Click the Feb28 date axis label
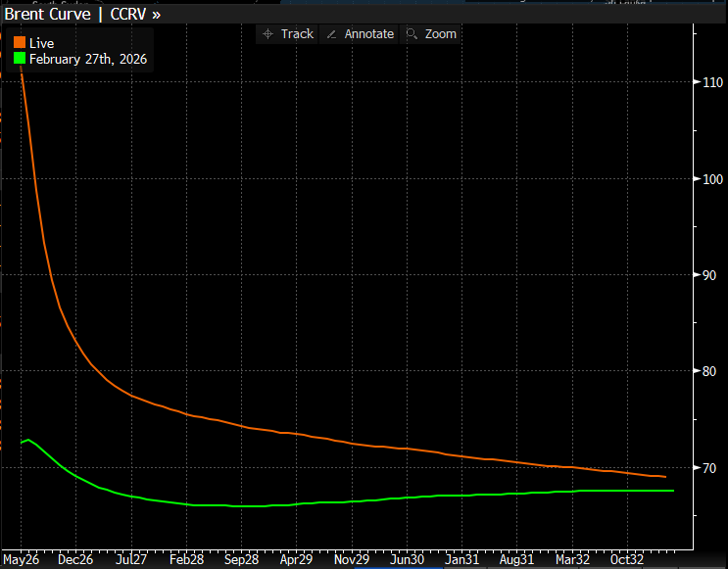Viewport: 728px width, 569px height. (186, 559)
